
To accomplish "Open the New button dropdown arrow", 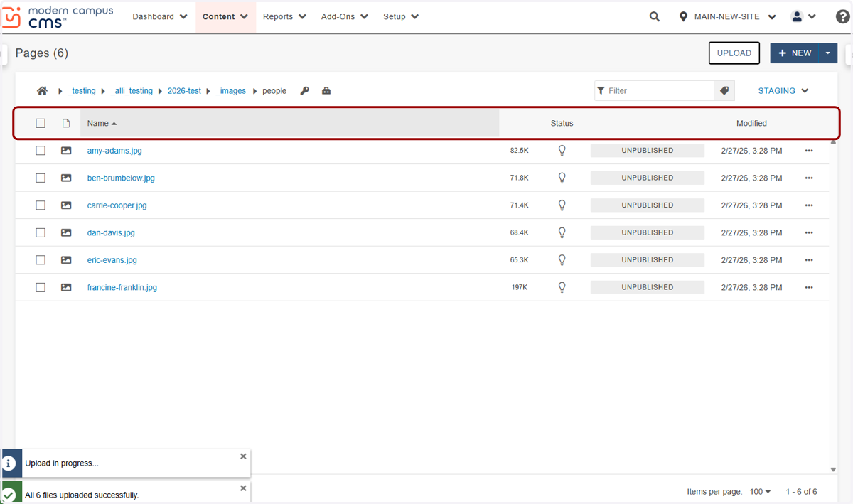I will click(828, 53).
